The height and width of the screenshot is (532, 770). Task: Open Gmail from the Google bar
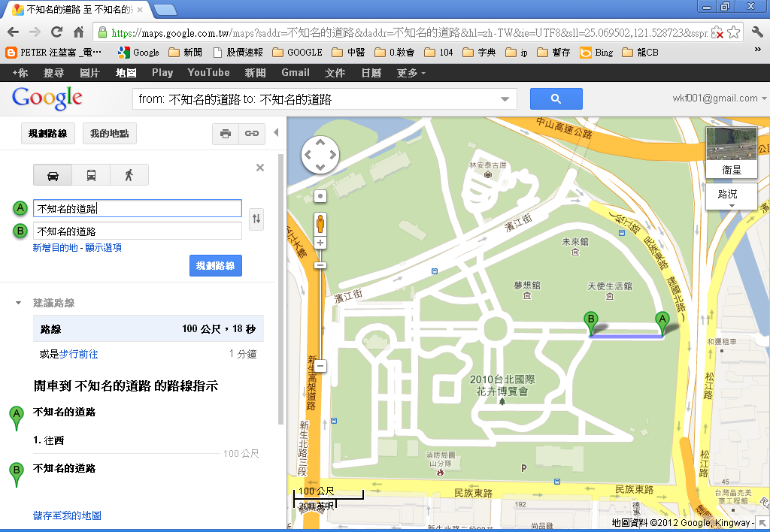click(x=295, y=73)
